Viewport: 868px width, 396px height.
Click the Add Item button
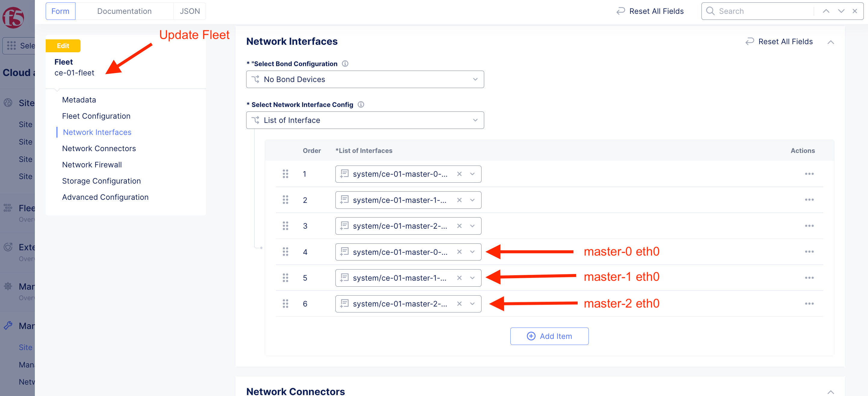549,336
